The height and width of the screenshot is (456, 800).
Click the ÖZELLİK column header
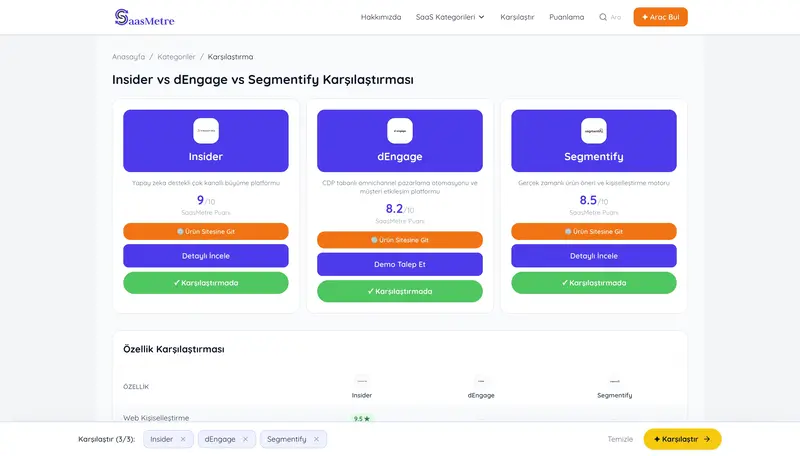click(136, 387)
